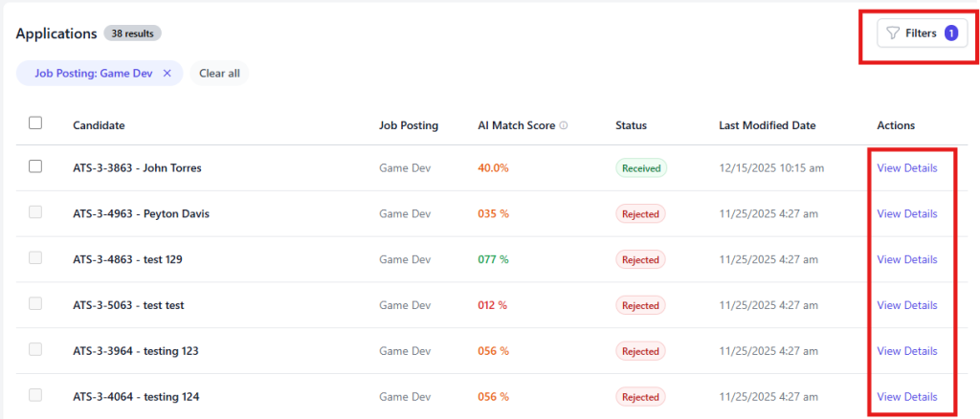Screen dimensions: 980x419
Task: Open details for ATS-3-5063 test test
Action: point(907,305)
